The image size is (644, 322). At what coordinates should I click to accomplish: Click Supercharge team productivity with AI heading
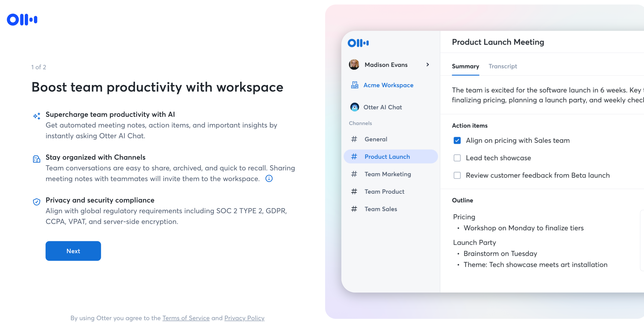tap(110, 115)
